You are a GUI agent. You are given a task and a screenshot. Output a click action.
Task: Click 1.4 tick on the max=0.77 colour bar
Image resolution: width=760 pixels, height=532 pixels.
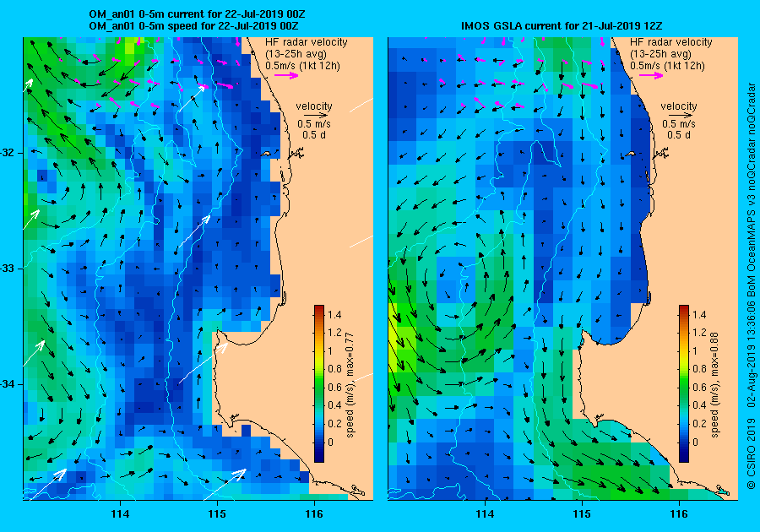(334, 314)
